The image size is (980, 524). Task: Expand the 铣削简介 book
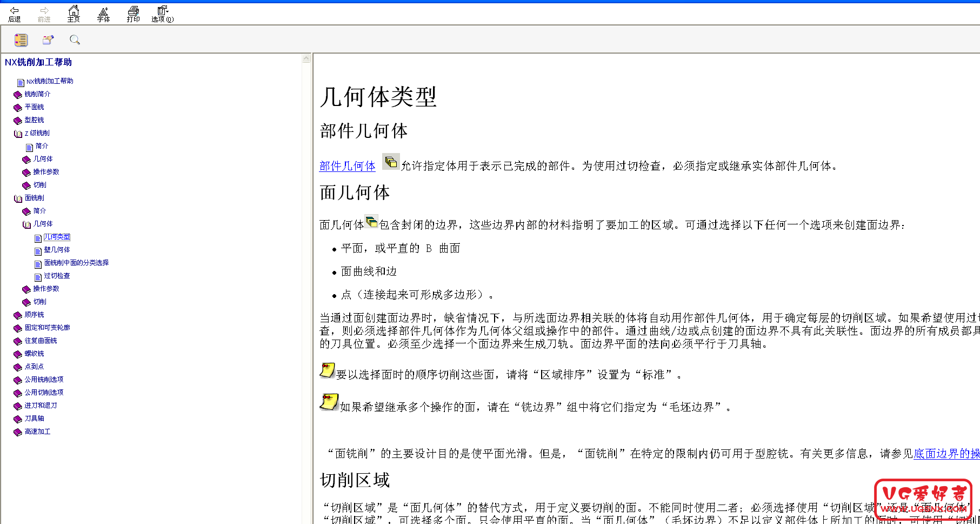(37, 94)
